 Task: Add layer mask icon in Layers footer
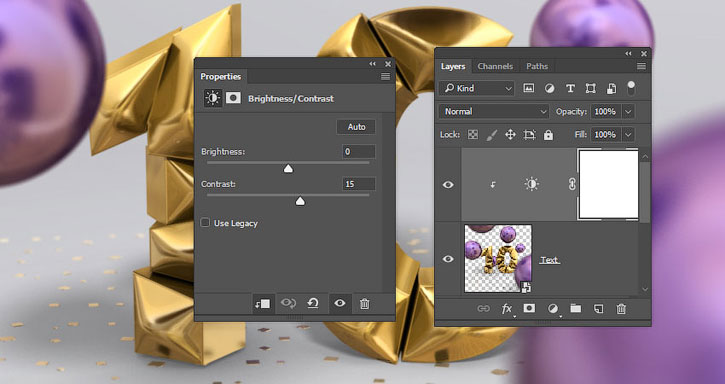click(529, 308)
